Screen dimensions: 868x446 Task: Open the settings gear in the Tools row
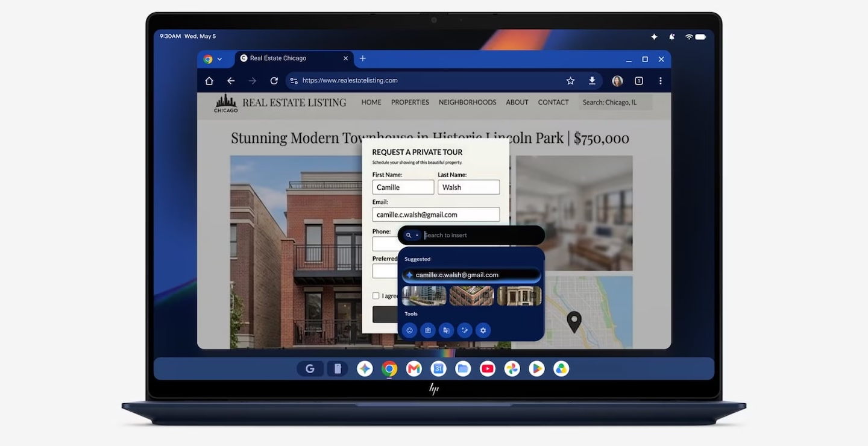[483, 330]
